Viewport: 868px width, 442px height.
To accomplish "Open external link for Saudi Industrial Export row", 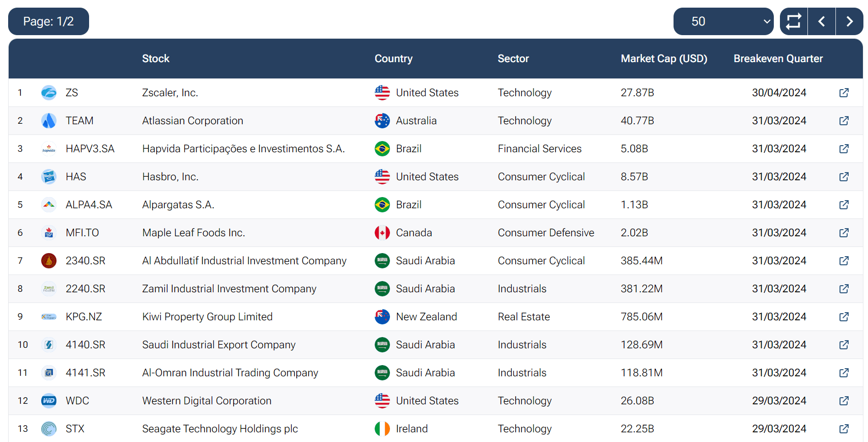I will pyautogui.click(x=844, y=345).
